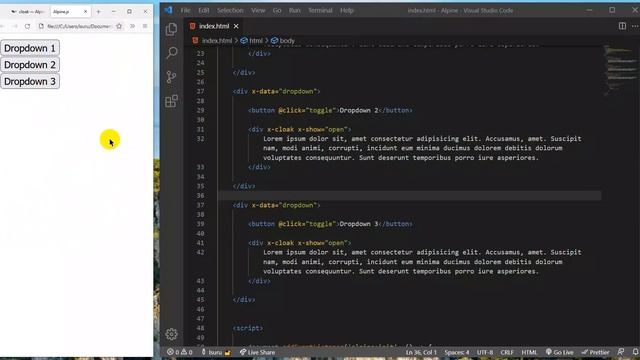
Task: Open the editor More Actions ellipsis
Action: coord(635,26)
